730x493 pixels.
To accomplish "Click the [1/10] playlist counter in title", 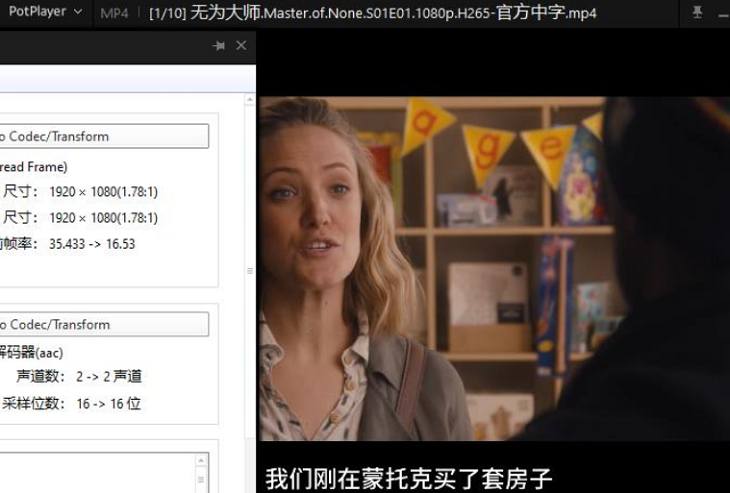I will (168, 13).
